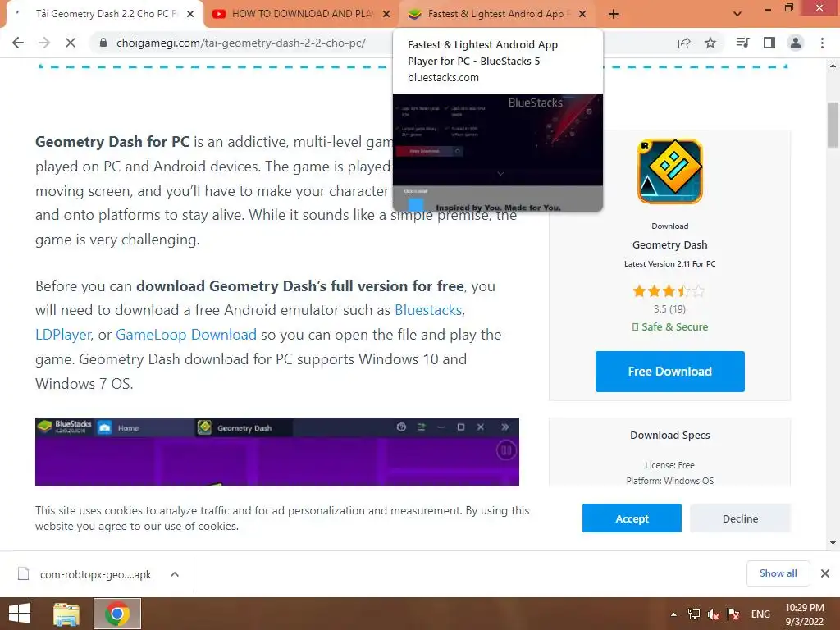The height and width of the screenshot is (630, 840).
Task: Click the forward navigation arrow
Action: pos(44,43)
